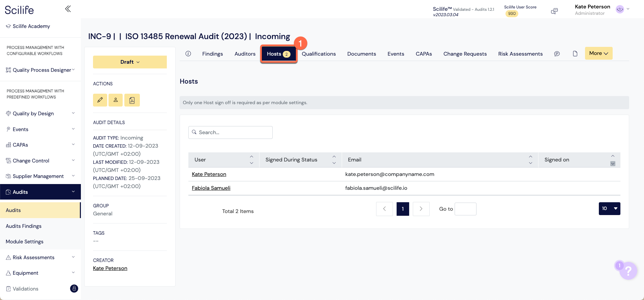Sort by Signed During Status column
The width and height of the screenshot is (644, 300).
334,160
